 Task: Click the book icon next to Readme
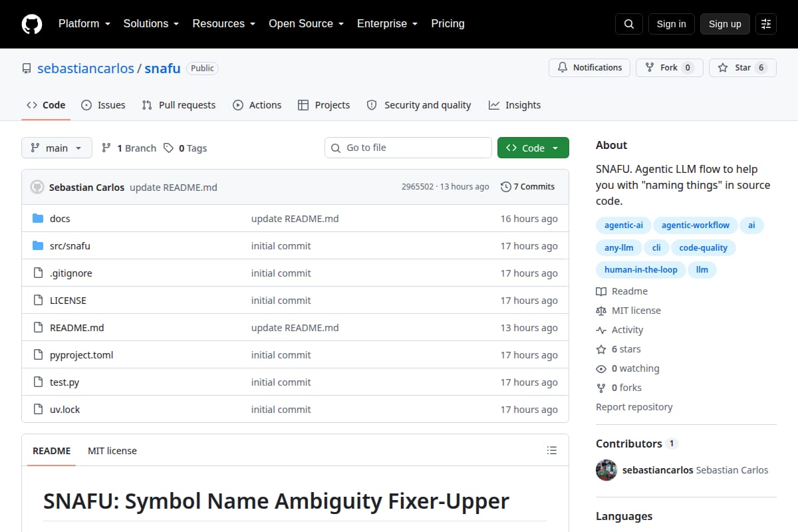601,291
